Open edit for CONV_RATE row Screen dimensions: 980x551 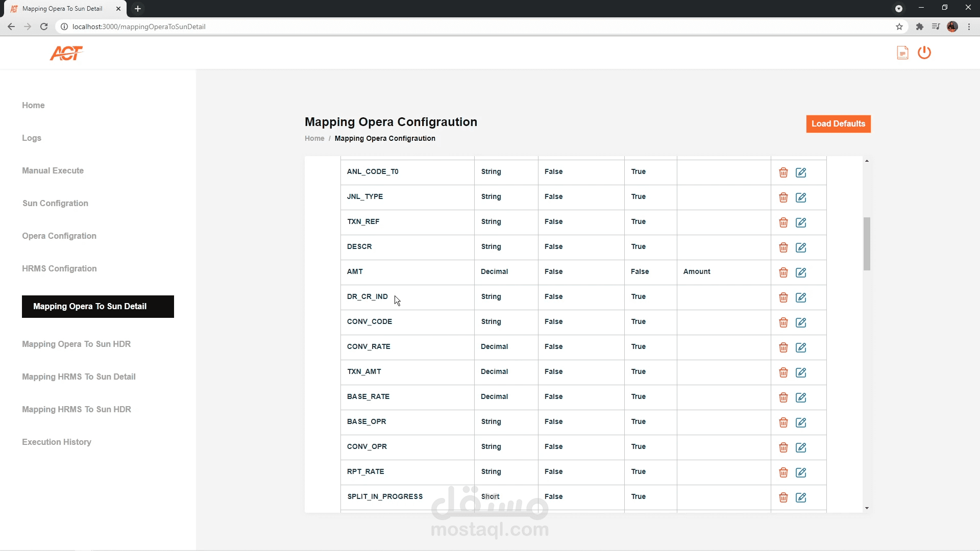click(x=801, y=347)
